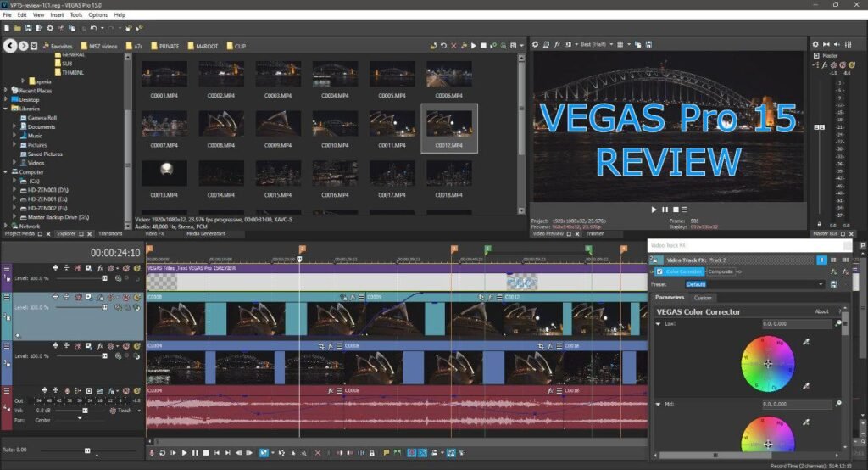Stop timeline playback
The height and width of the screenshot is (470, 868).
206,453
